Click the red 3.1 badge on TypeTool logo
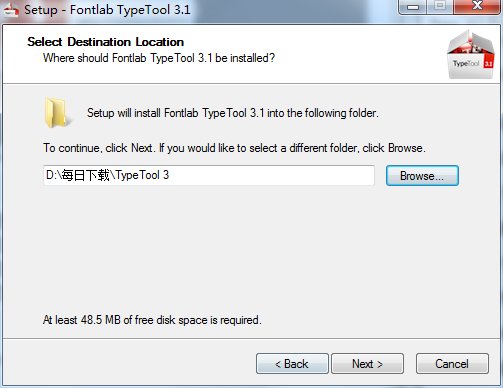 click(x=488, y=63)
